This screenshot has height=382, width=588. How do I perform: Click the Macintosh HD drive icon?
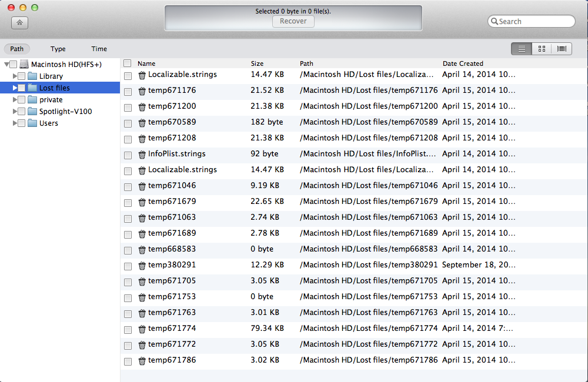click(x=24, y=64)
